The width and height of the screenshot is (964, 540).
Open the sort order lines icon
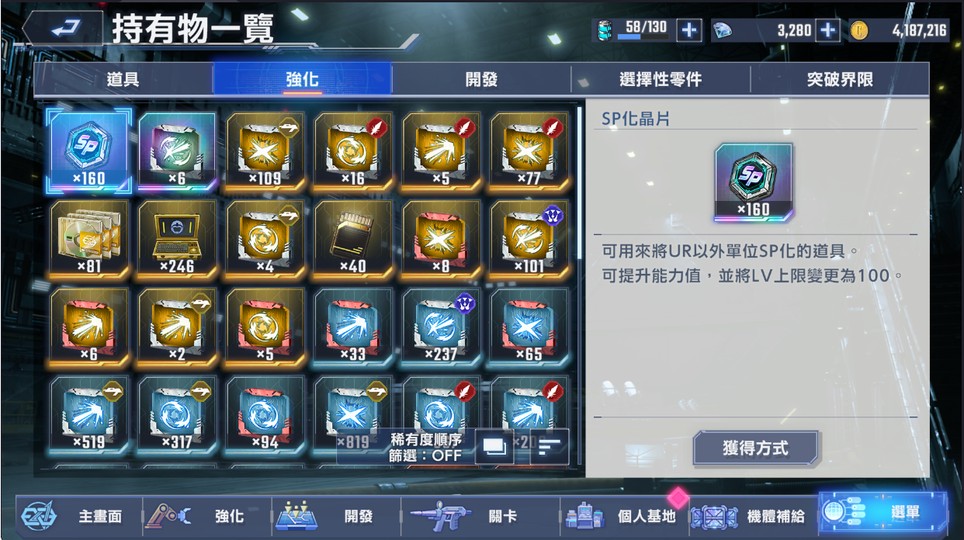[548, 447]
